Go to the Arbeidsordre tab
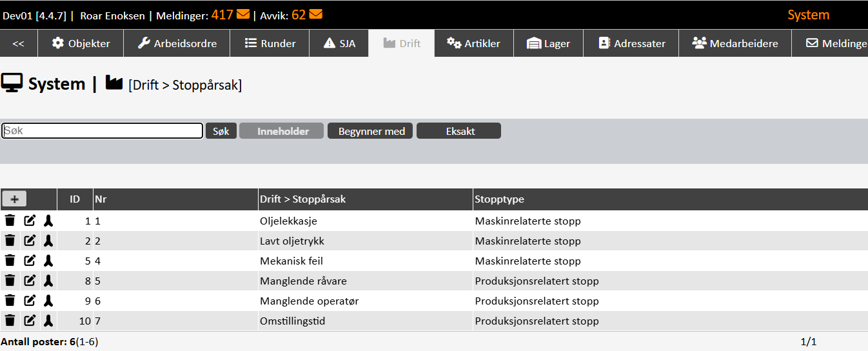 [x=177, y=43]
